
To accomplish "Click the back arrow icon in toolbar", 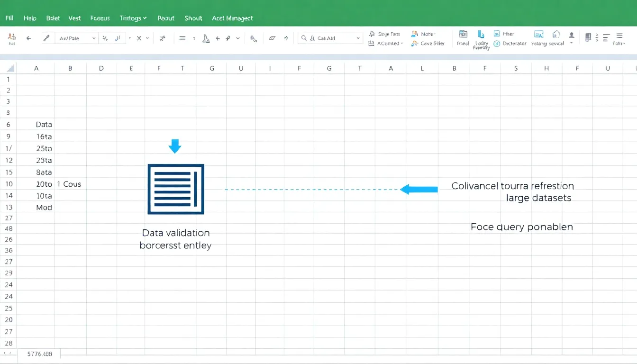I will pos(28,38).
